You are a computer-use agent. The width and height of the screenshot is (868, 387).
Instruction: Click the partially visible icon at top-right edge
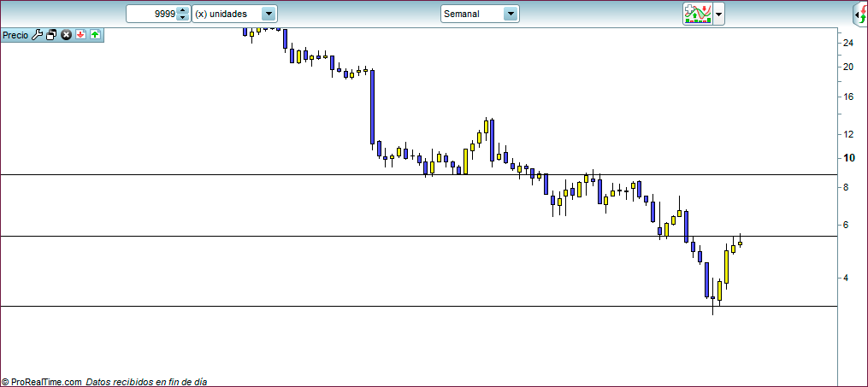[860, 15]
